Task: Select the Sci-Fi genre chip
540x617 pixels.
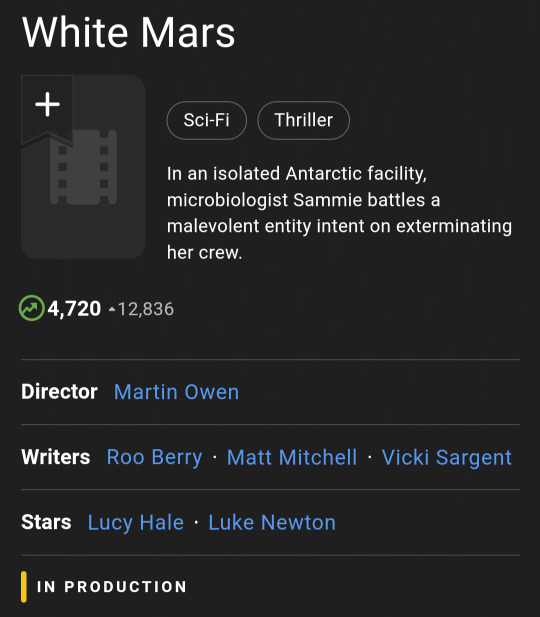Action: coord(207,120)
